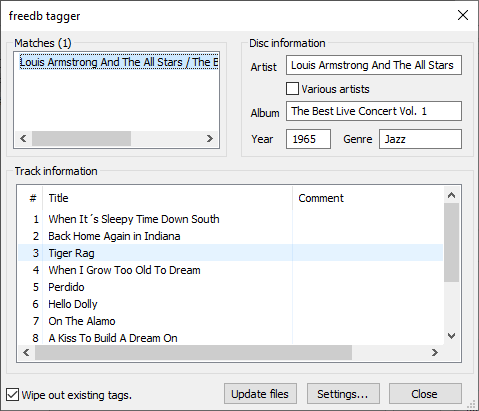Viewport: 479px width, 411px height.
Task: Click left arrow of Matches scrollbar
Action: pyautogui.click(x=23, y=138)
